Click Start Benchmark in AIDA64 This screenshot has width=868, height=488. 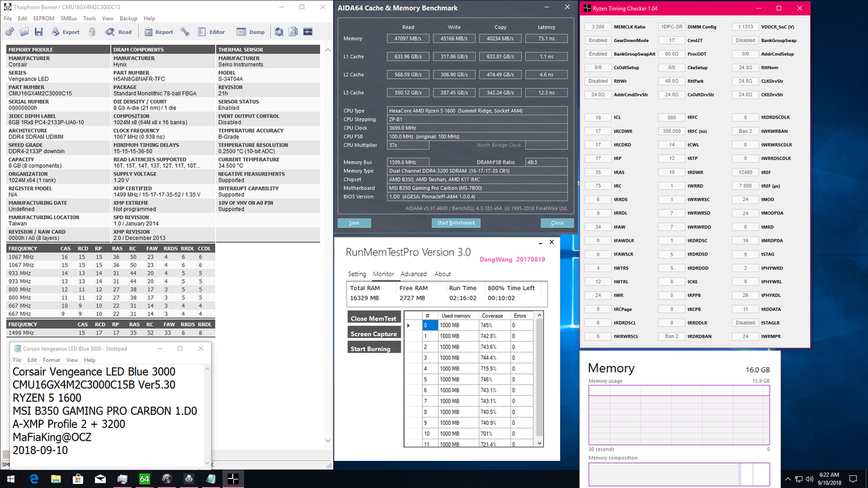point(456,223)
